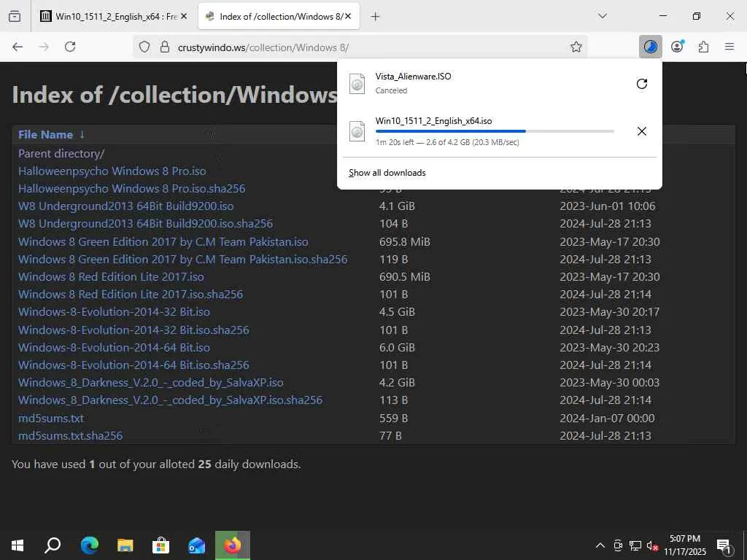Open the Firefox account icon
This screenshot has width=747, height=560.
[677, 47]
